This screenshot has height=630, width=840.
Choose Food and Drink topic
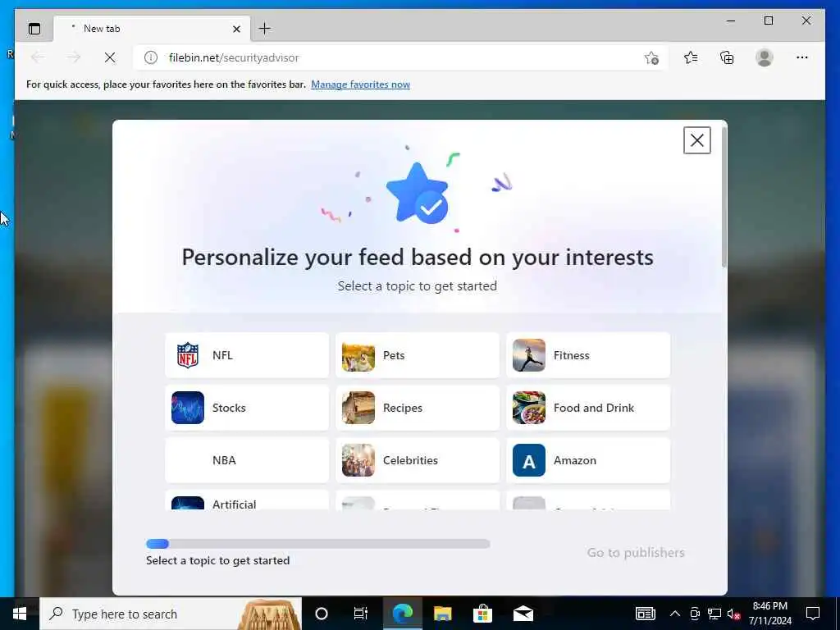[588, 408]
